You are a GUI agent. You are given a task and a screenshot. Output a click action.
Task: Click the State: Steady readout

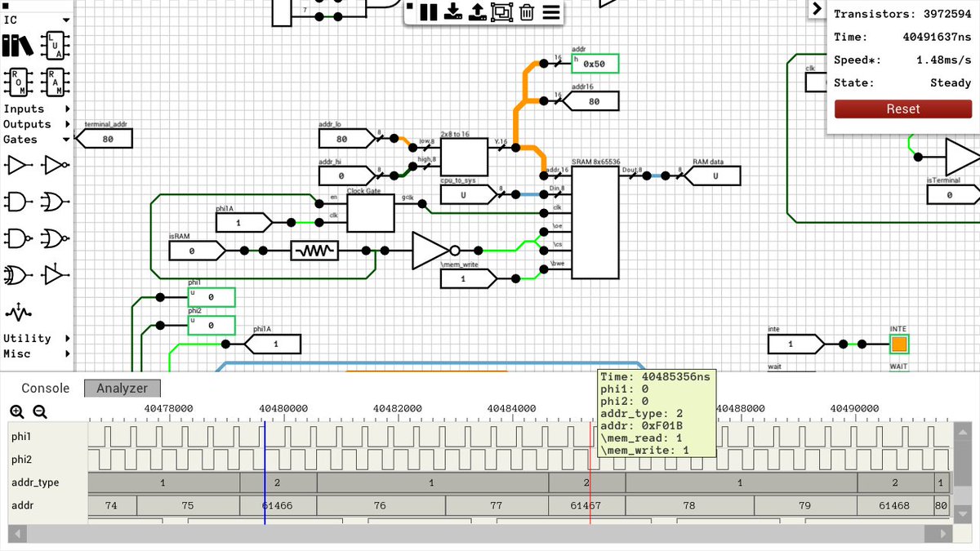(902, 82)
